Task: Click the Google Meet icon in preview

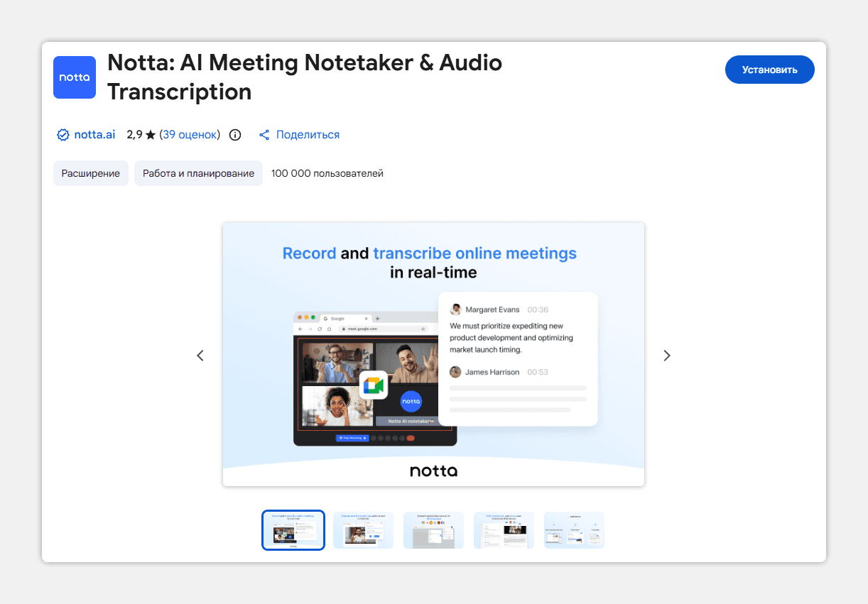Action: pos(374,385)
